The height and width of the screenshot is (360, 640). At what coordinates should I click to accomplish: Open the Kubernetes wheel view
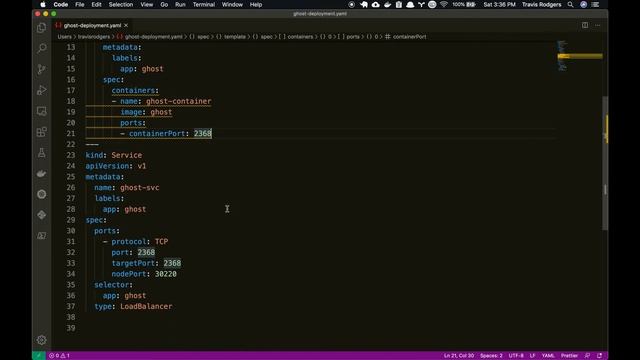42,194
